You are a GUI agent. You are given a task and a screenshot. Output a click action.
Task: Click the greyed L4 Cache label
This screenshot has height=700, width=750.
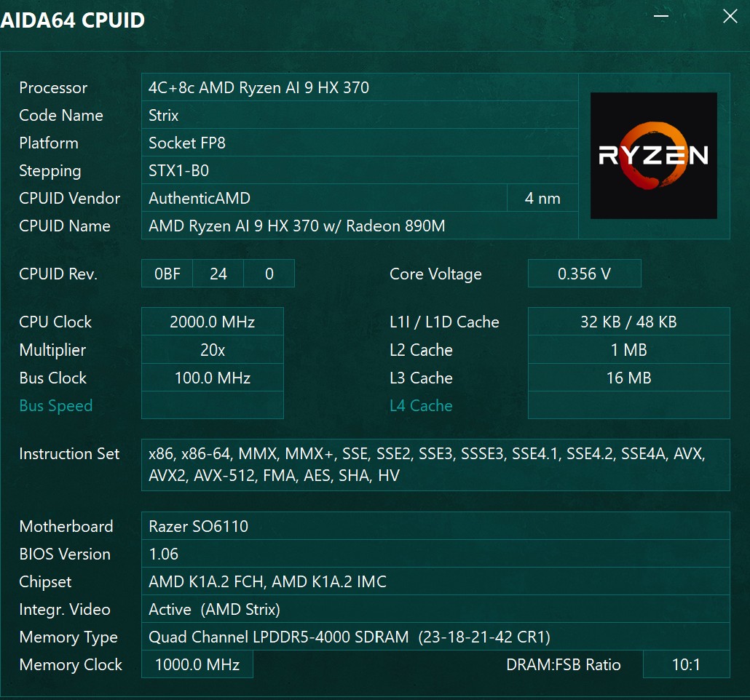coord(421,405)
